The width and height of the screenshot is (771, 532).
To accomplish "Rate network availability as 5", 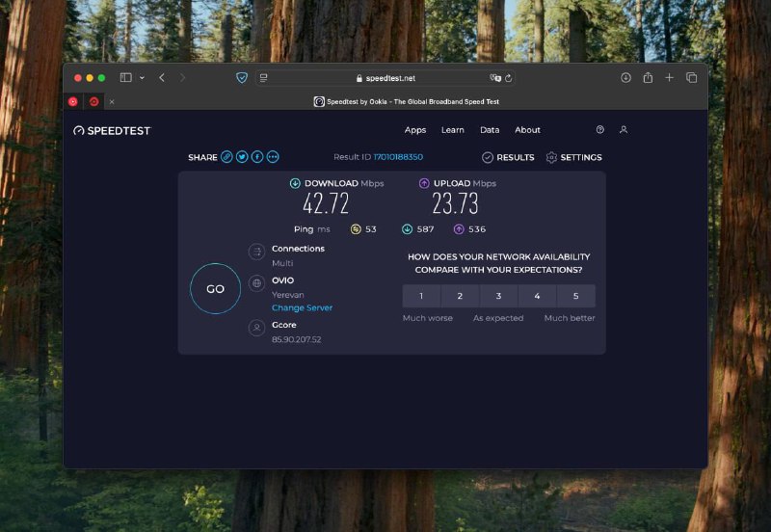I will pyautogui.click(x=575, y=296).
